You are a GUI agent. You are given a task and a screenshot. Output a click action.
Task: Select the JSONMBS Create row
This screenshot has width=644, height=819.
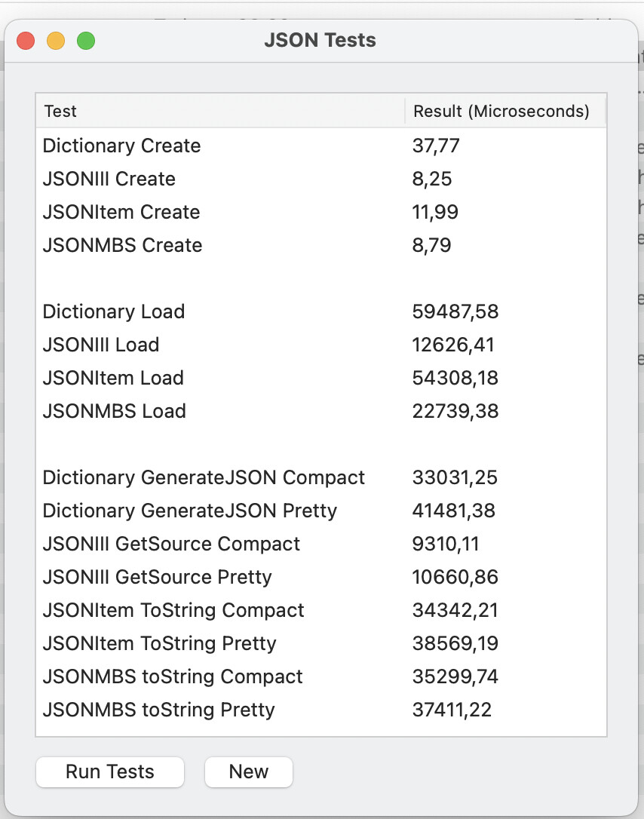pyautogui.click(x=321, y=245)
